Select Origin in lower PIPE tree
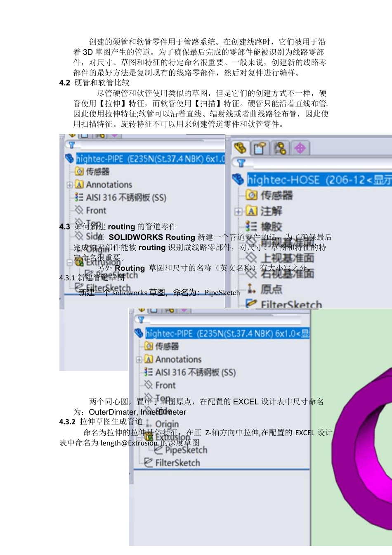This screenshot has width=392, height=555. pos(167,424)
